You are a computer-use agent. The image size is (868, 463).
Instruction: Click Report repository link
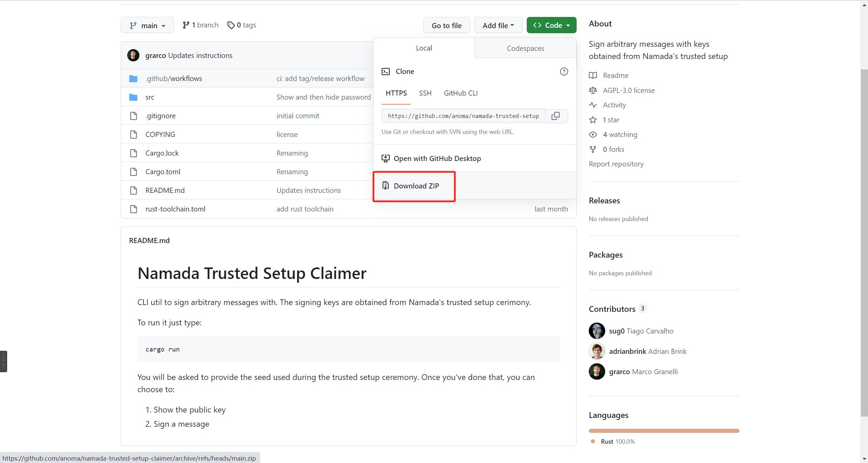[616, 164]
